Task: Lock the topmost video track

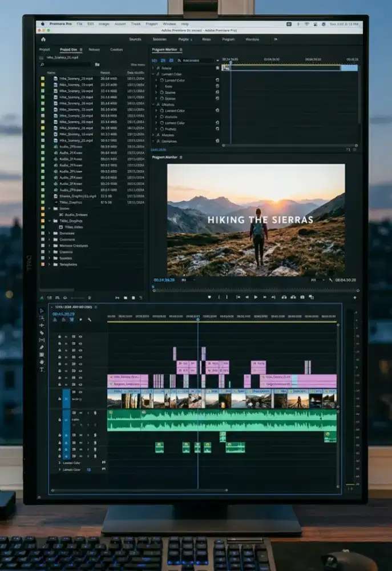Action: coord(59,336)
